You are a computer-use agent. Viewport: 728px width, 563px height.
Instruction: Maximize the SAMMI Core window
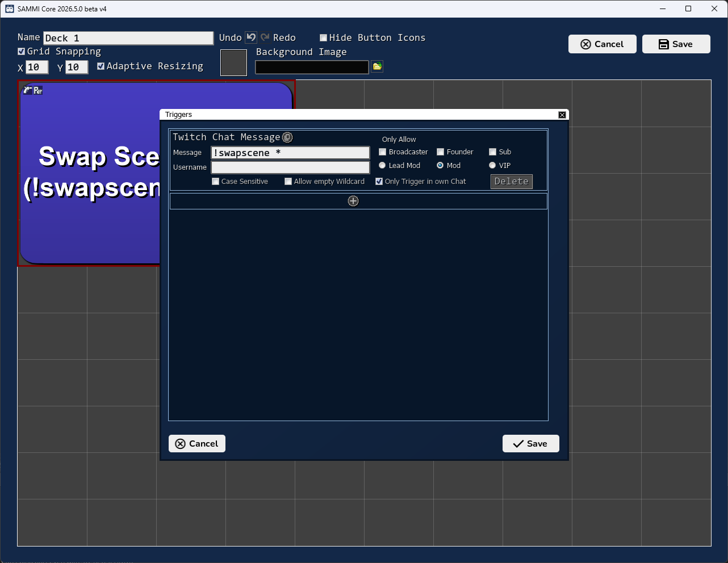688,9
